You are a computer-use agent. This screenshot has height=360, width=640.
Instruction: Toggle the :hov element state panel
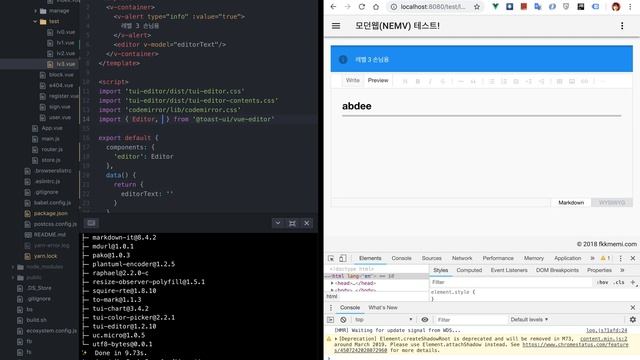602,282
